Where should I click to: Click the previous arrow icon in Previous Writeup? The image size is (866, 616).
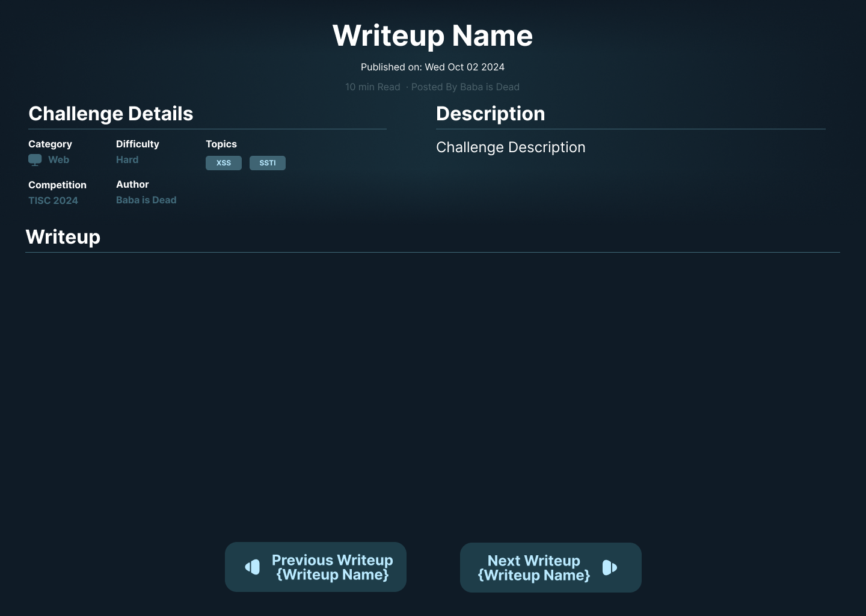253,567
